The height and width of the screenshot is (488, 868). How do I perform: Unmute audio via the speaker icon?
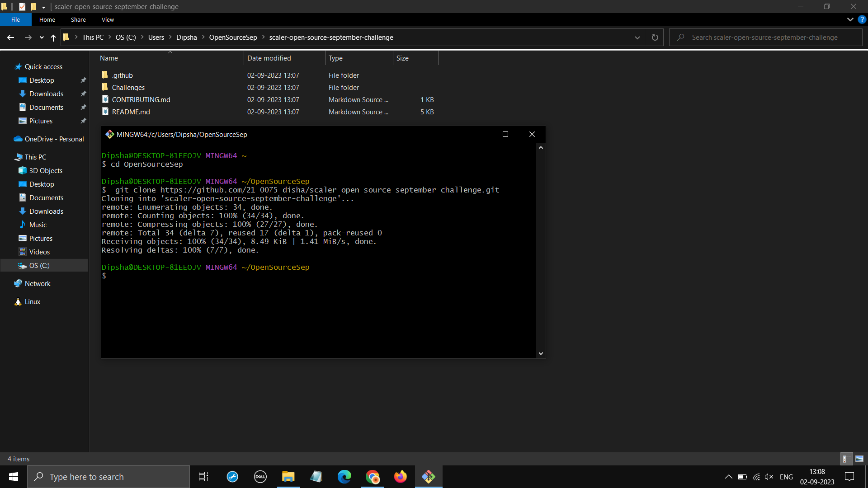tap(769, 477)
